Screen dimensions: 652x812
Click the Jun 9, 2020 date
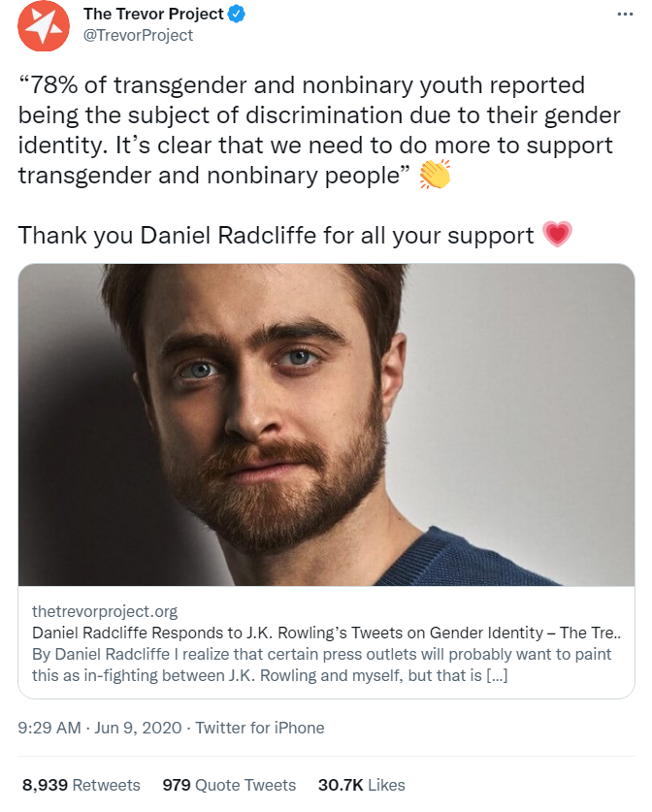(x=140, y=728)
